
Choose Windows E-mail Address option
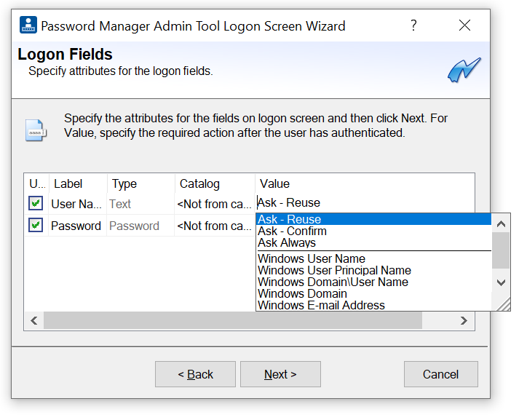321,306
